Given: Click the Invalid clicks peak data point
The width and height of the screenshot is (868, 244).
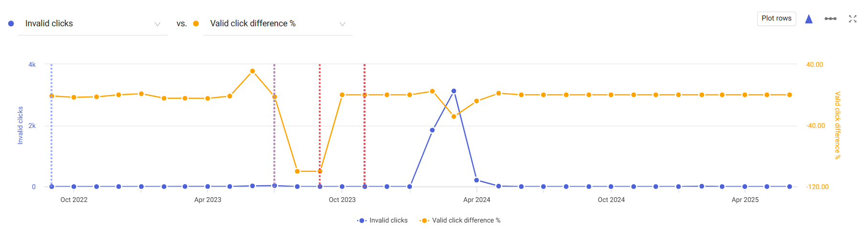Looking at the screenshot, I should point(454,91).
